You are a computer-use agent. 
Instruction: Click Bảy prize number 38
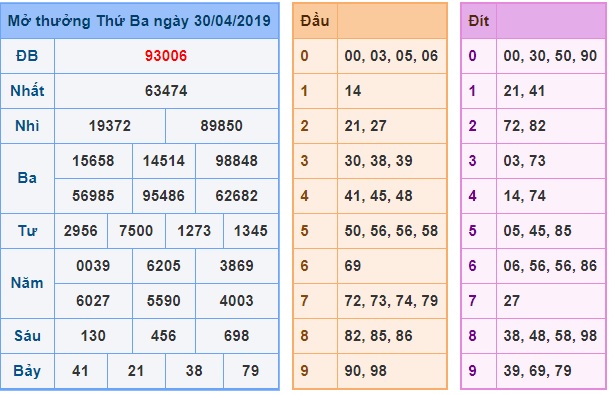(194, 371)
